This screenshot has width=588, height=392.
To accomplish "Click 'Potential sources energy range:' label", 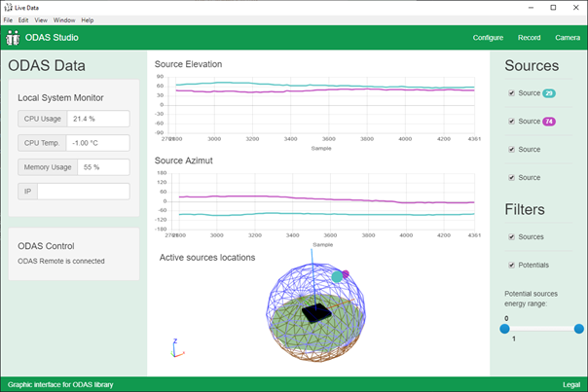I will pos(531,299).
